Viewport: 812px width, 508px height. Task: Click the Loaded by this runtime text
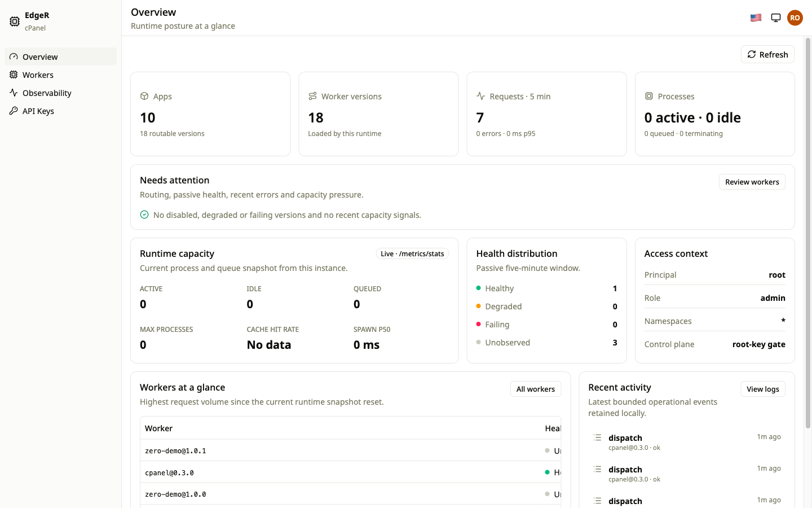point(345,134)
